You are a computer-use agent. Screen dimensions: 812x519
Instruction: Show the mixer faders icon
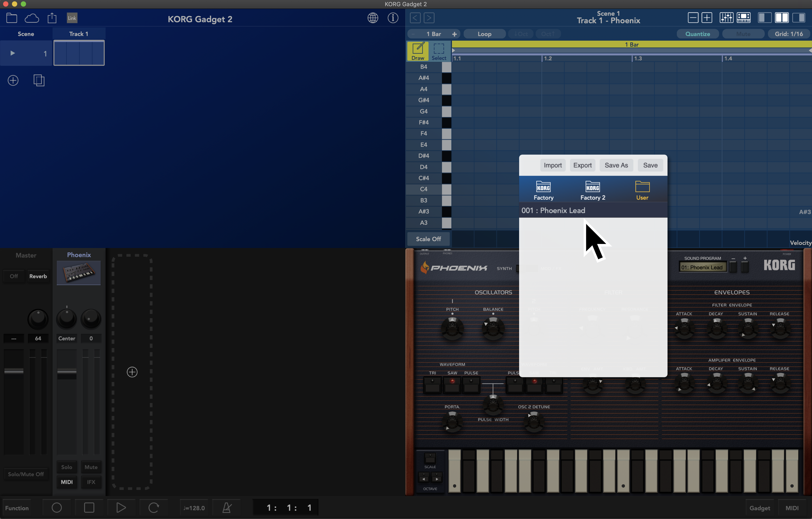coord(726,17)
